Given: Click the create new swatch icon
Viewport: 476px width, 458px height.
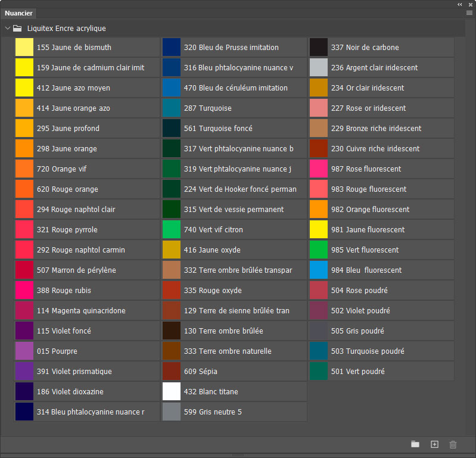Looking at the screenshot, I should [x=434, y=444].
